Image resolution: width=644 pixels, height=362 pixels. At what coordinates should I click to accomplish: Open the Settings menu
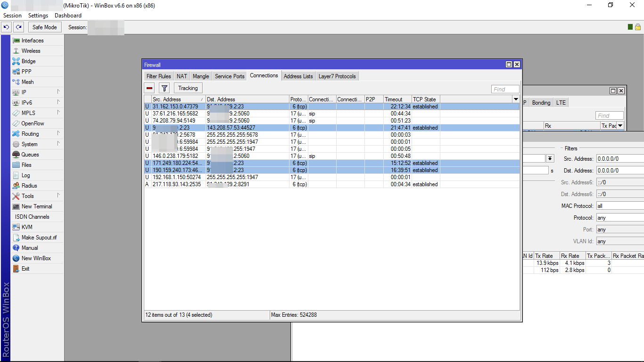point(38,16)
